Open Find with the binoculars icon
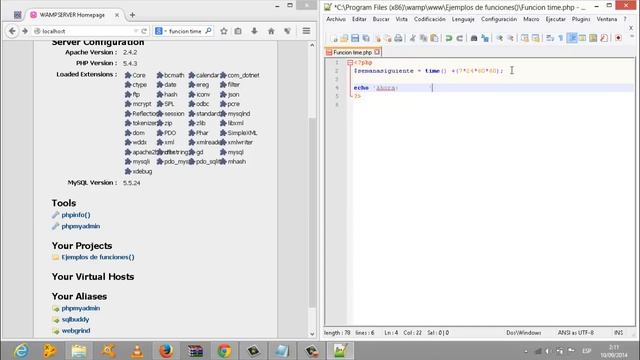 click(x=474, y=38)
